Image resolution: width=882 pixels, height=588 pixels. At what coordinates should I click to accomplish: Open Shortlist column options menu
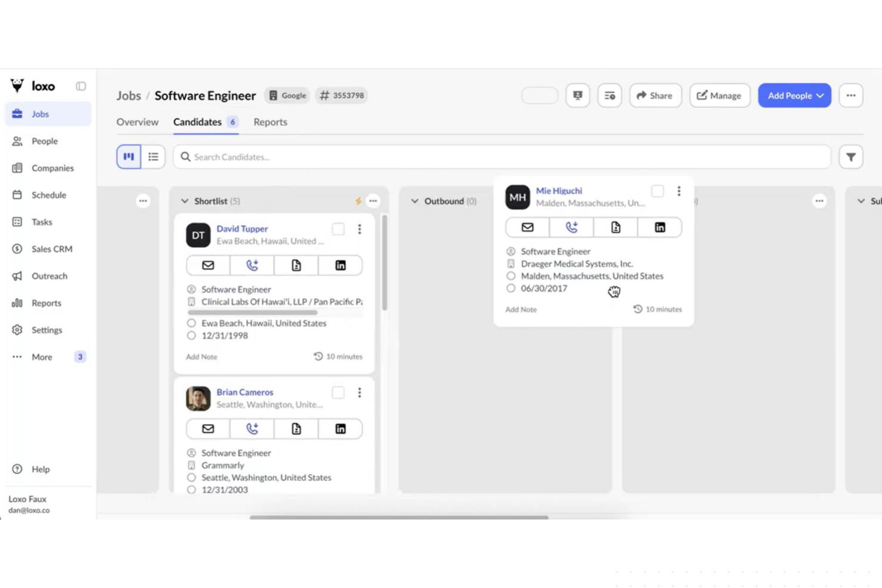tap(373, 201)
